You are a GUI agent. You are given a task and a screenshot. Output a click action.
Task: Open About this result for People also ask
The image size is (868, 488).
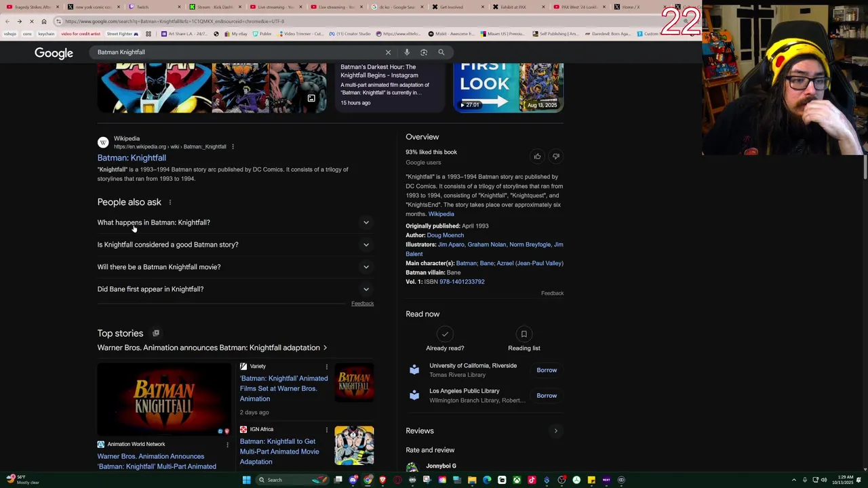tap(170, 202)
